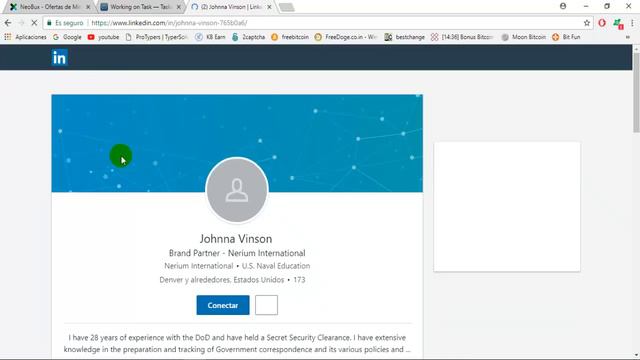The width and height of the screenshot is (640, 360).
Task: Click the 173 connections count
Action: pyautogui.click(x=299, y=280)
